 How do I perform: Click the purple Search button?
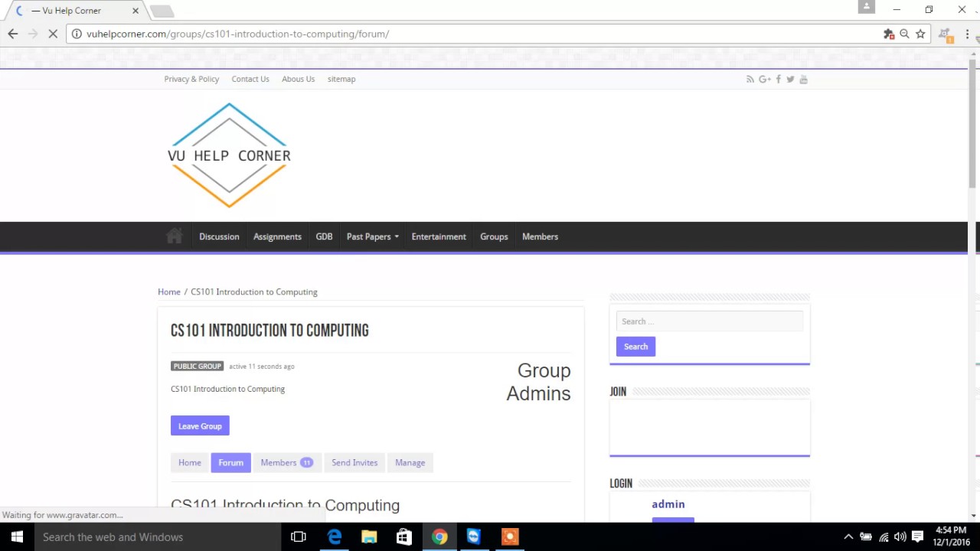tap(635, 347)
